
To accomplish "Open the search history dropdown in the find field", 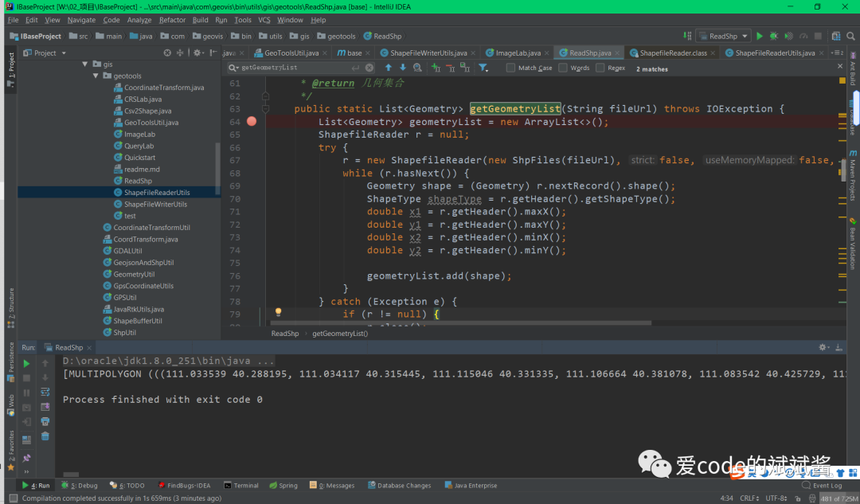I will 233,68.
